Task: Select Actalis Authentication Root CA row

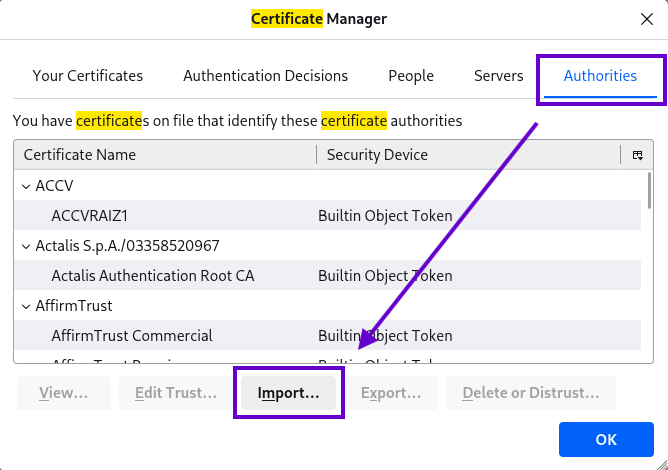Action: (x=327, y=276)
